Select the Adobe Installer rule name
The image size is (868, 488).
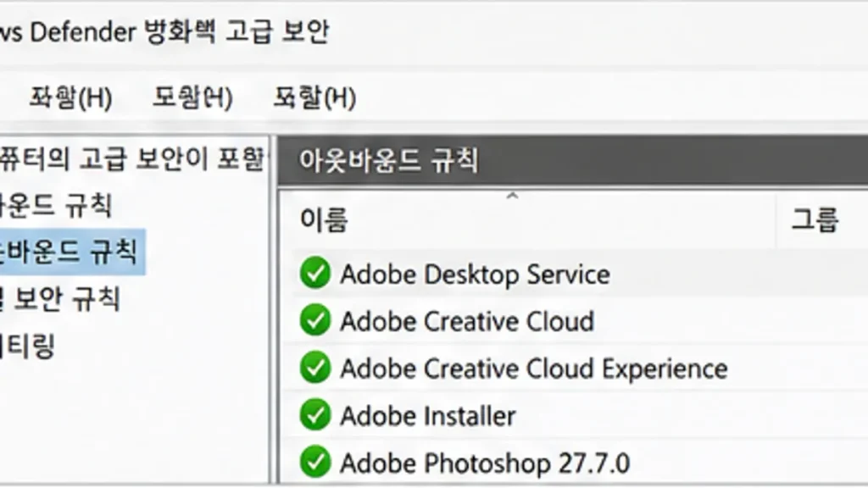[428, 416]
